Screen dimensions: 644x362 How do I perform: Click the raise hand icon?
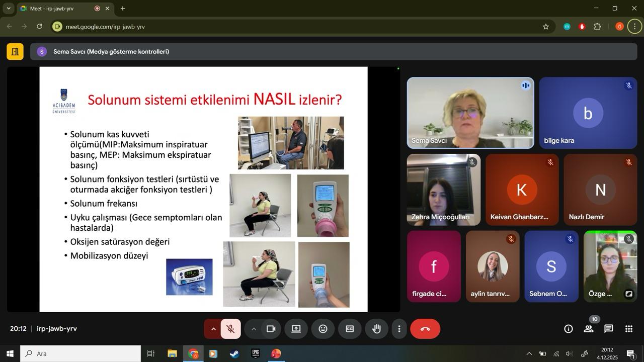(x=376, y=329)
